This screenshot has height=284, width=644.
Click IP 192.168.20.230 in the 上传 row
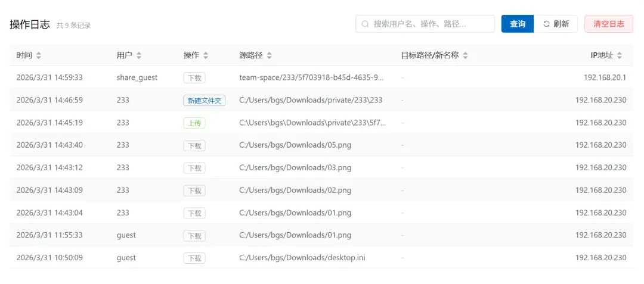click(x=601, y=123)
